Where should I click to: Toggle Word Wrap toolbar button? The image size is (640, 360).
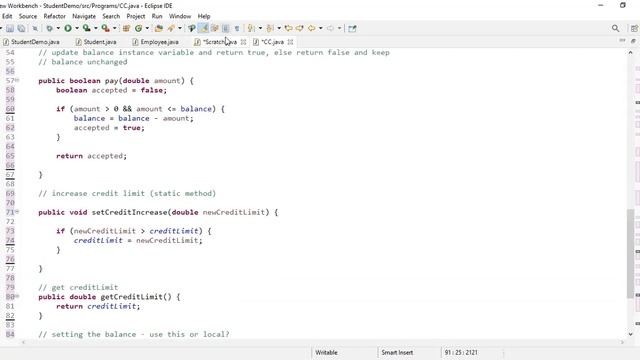point(214,28)
